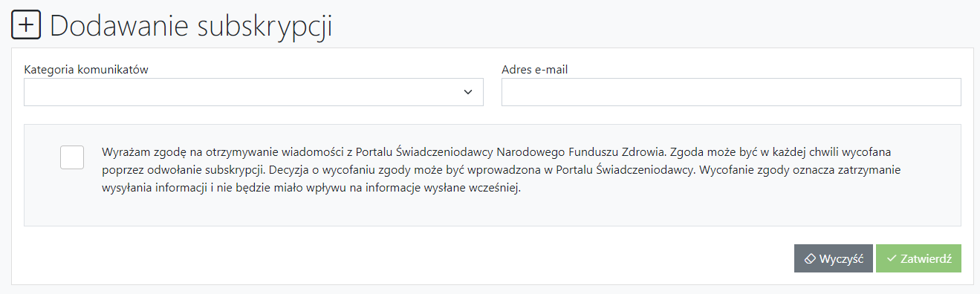Screen dimensions: 980x294
Task: Tick the consent checkbox for receiving messages
Action: (72, 157)
